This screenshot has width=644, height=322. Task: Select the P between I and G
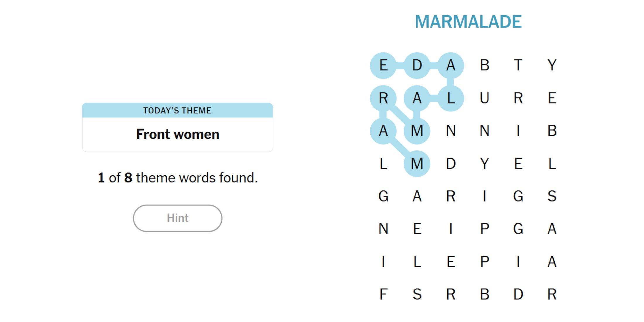[484, 229]
